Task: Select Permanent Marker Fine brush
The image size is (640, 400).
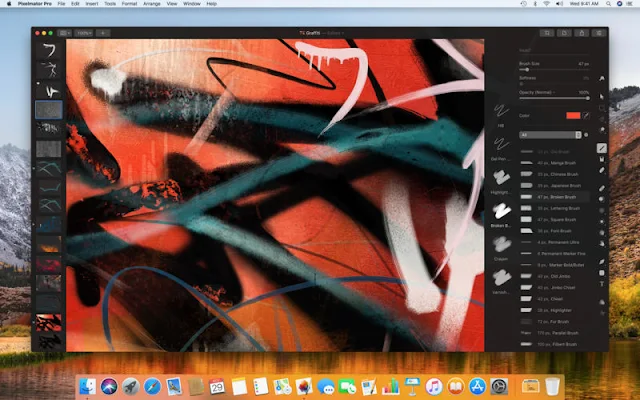Action: pos(554,253)
